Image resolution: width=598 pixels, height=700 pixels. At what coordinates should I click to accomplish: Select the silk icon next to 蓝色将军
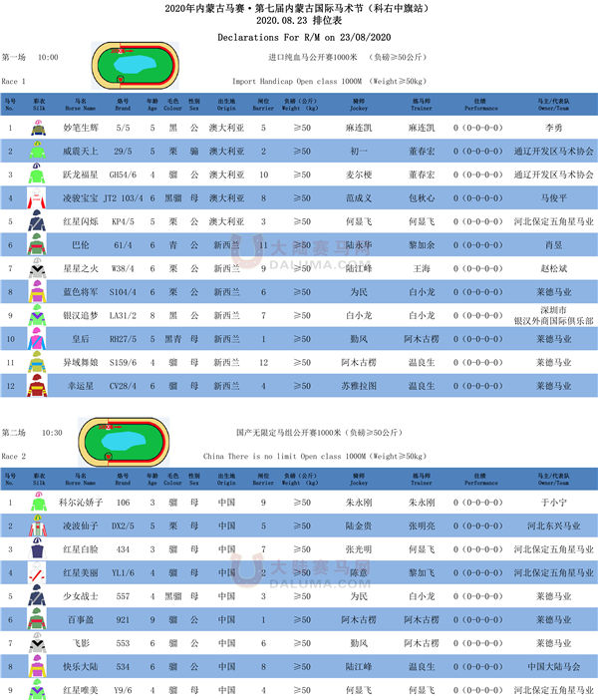tap(39, 291)
